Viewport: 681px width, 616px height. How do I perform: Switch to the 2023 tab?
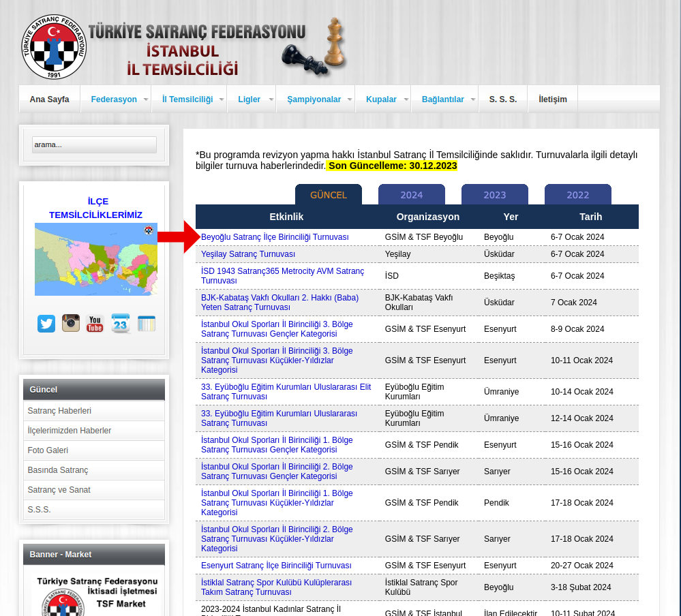pos(495,195)
